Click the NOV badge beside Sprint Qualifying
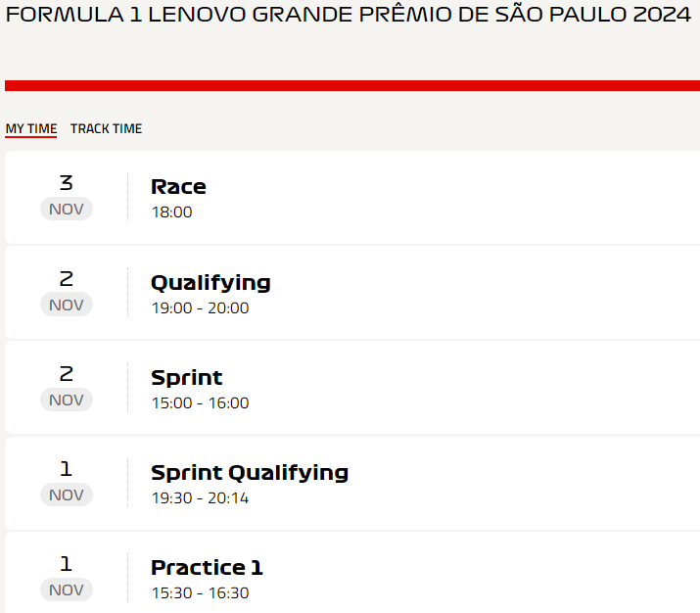Screen dimensions: 700x613 (x=67, y=495)
